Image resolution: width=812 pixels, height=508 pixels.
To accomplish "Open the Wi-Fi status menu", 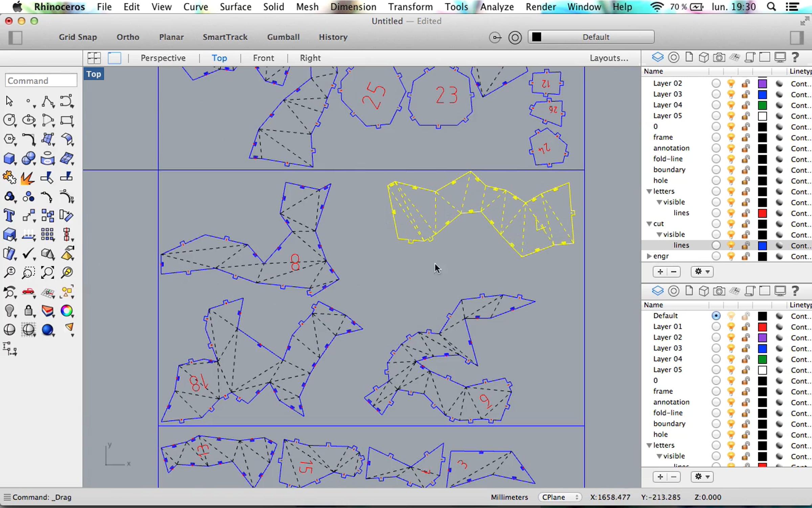I will point(656,7).
